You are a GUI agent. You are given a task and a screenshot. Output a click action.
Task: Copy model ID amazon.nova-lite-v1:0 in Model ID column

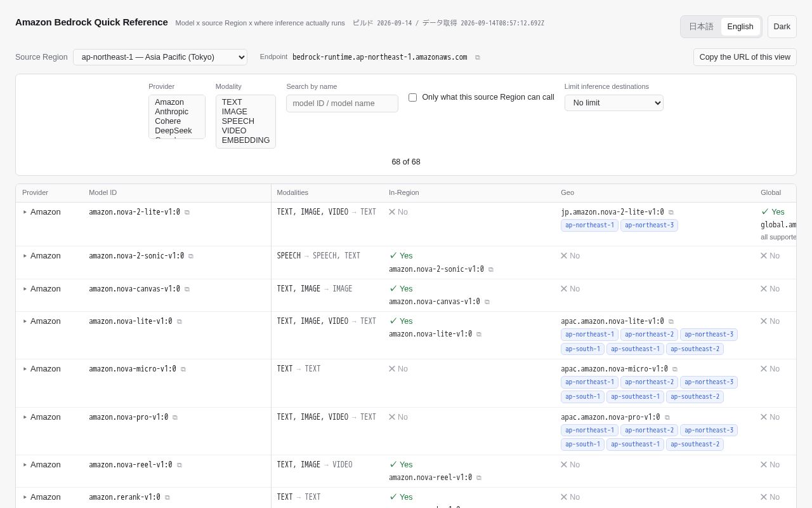pyautogui.click(x=180, y=321)
